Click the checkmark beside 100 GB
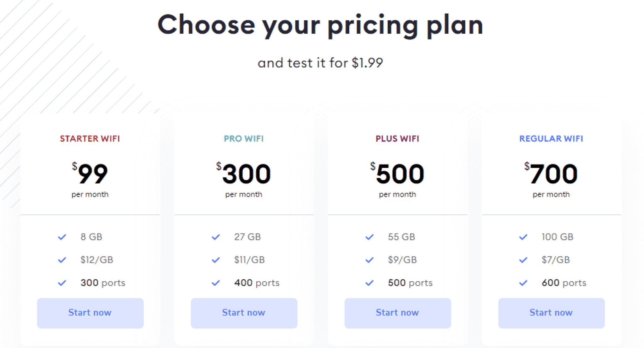644x348 pixels. (x=523, y=237)
